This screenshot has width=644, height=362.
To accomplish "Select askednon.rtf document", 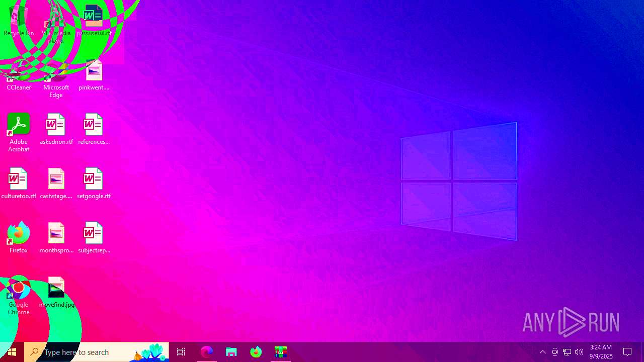I will click(56, 130).
